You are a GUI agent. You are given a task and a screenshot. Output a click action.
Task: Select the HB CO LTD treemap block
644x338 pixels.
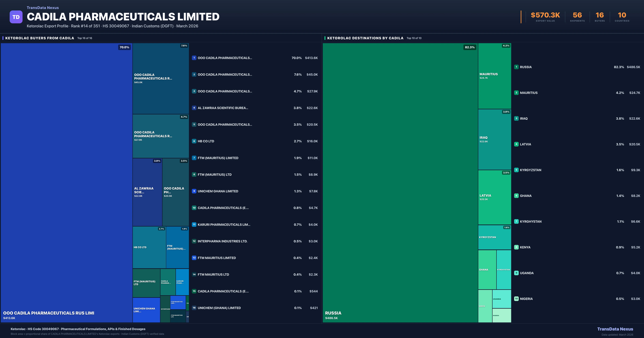(x=149, y=247)
